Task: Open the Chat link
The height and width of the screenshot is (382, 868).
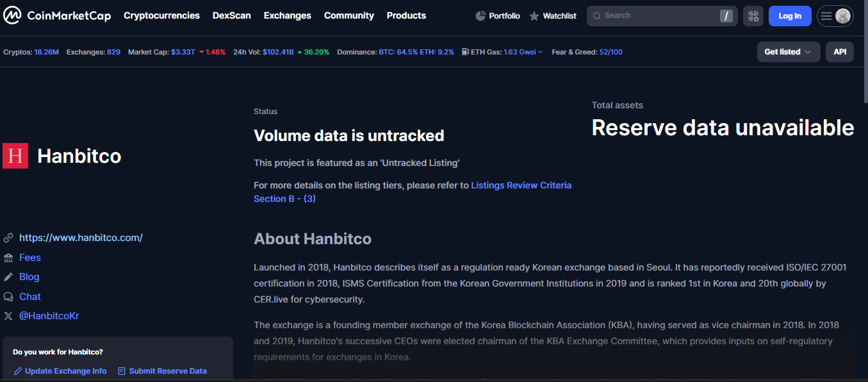Action: coord(30,297)
